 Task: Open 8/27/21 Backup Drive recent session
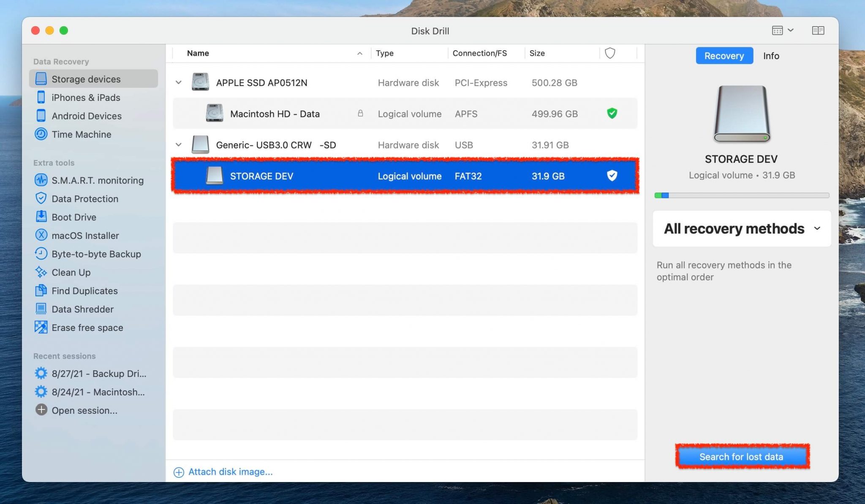[x=98, y=374]
